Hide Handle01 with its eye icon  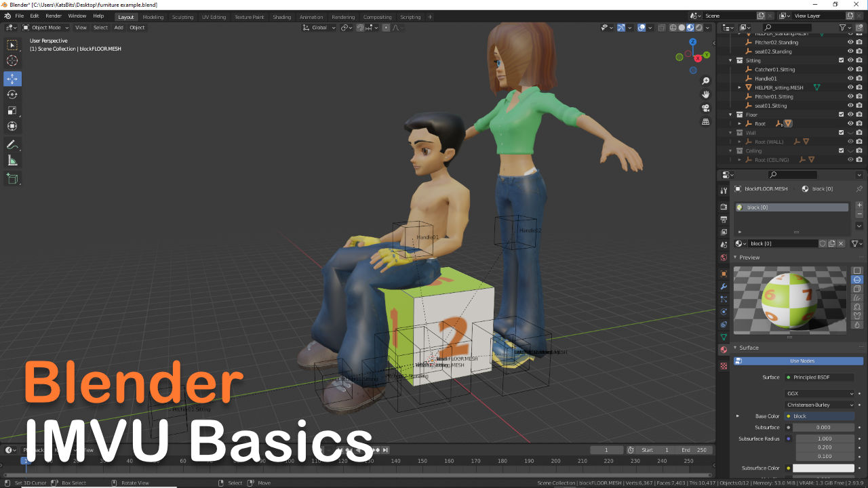point(850,78)
